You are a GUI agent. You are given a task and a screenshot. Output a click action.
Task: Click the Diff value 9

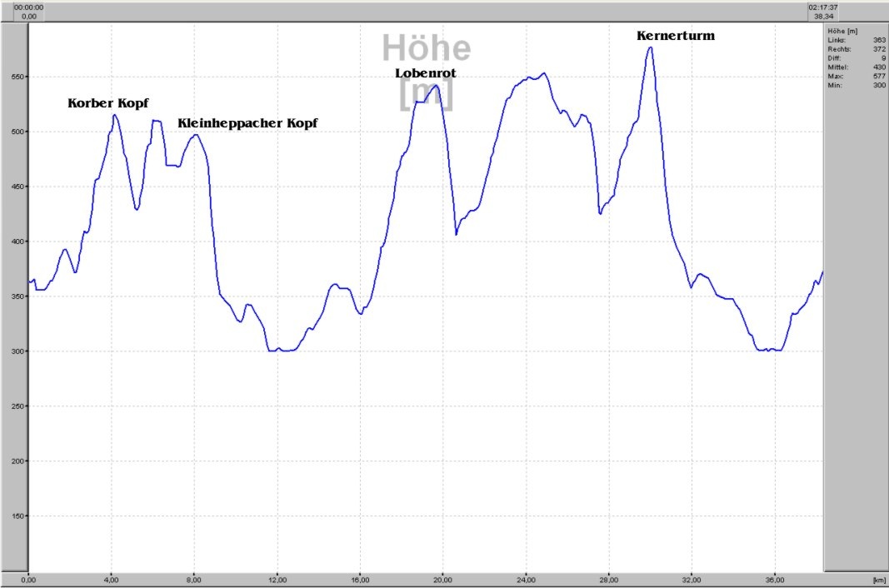coord(883,58)
